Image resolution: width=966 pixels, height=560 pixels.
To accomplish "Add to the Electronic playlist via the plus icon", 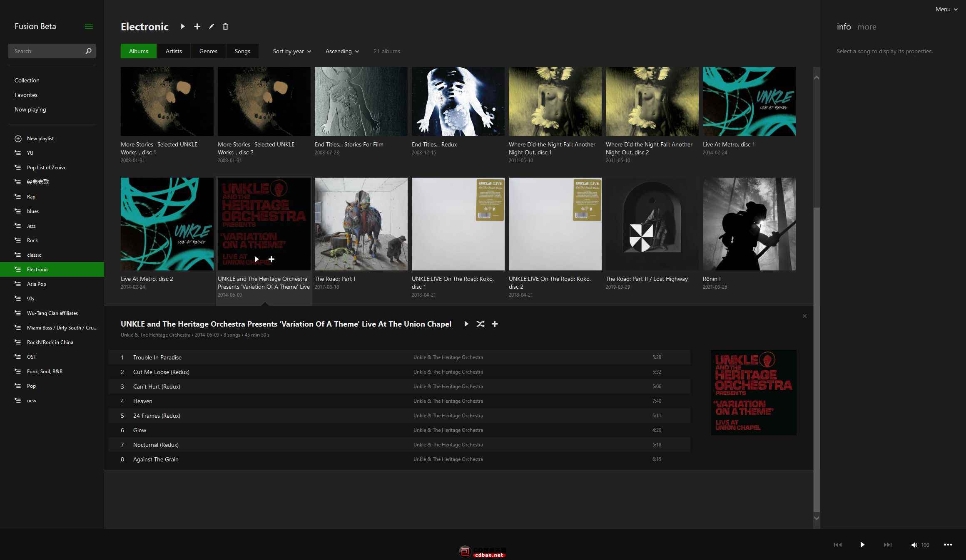I will click(197, 26).
